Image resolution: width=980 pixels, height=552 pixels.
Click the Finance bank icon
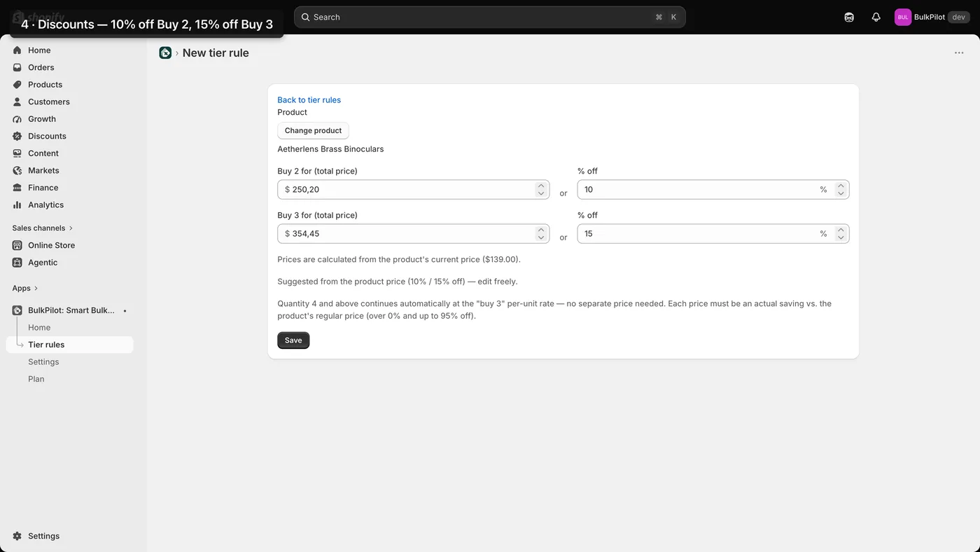coord(17,188)
